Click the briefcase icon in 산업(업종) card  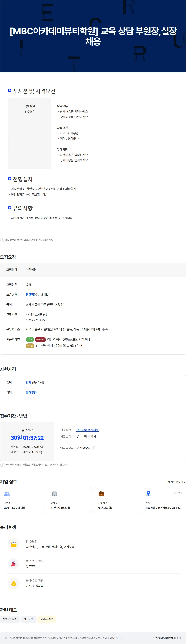tap(101, 493)
